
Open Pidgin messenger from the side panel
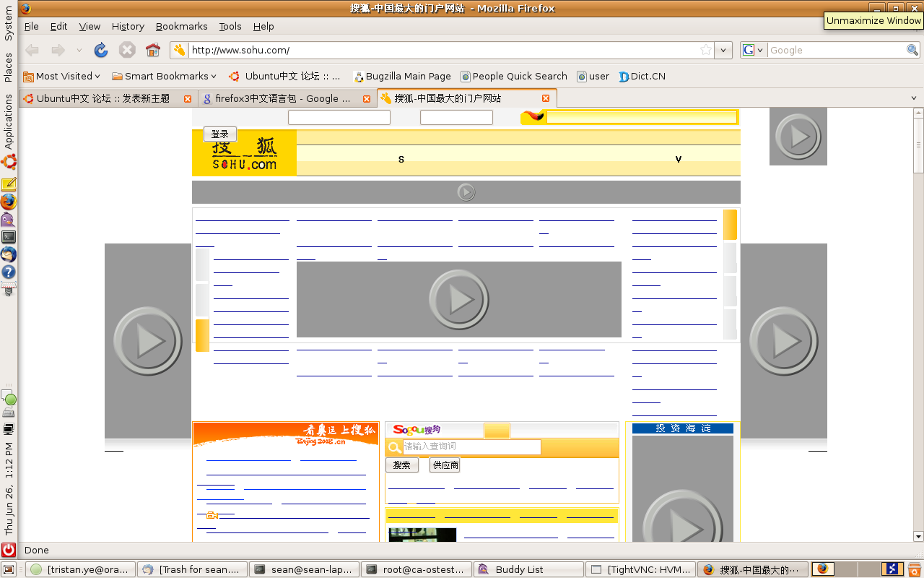[9, 220]
